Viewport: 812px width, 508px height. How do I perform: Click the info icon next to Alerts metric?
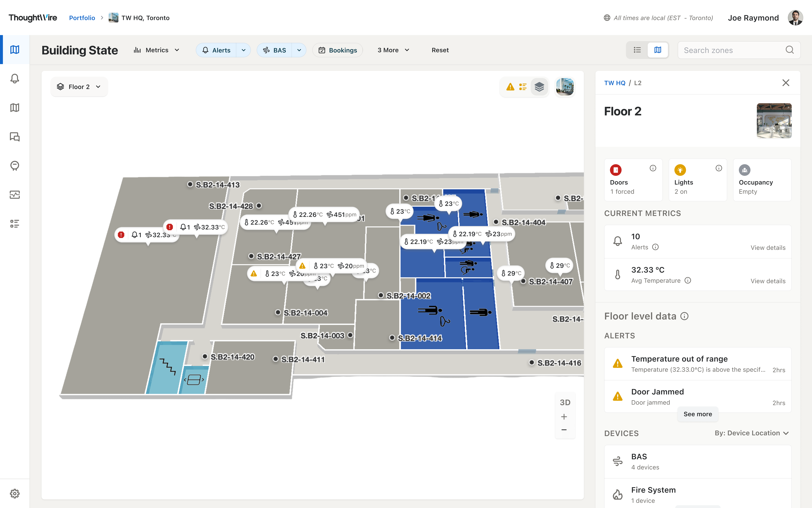(655, 247)
